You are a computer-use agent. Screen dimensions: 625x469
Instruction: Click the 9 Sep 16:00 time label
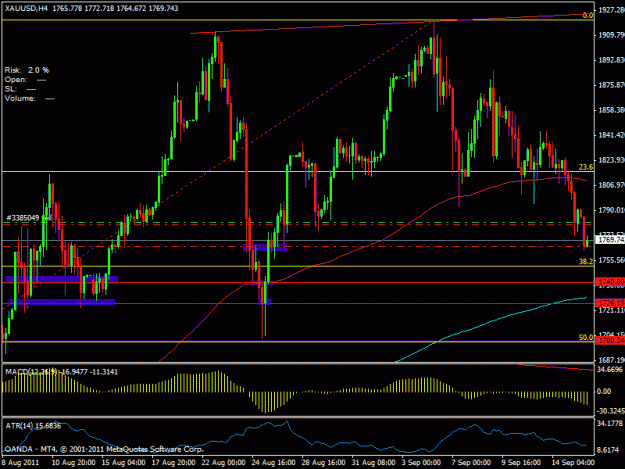pos(521,463)
